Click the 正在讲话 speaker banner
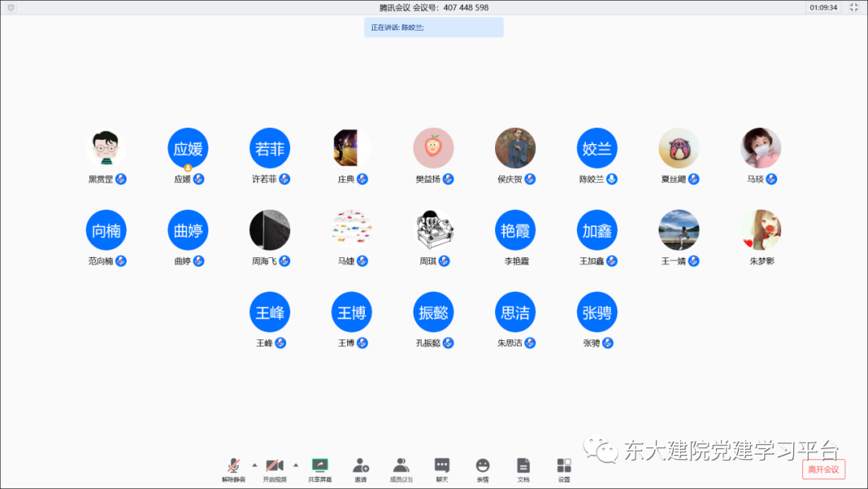 (434, 27)
